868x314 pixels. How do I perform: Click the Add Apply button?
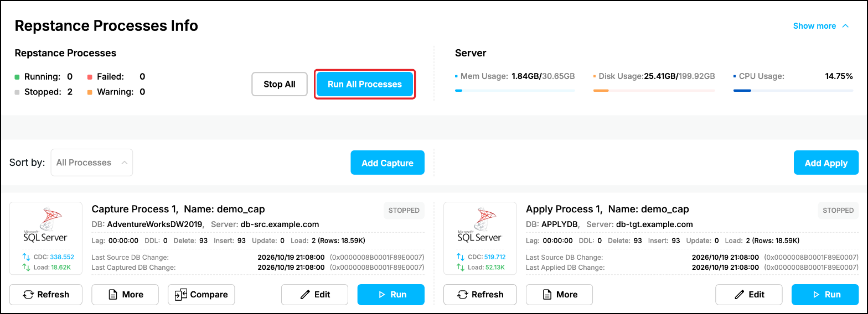pos(826,163)
